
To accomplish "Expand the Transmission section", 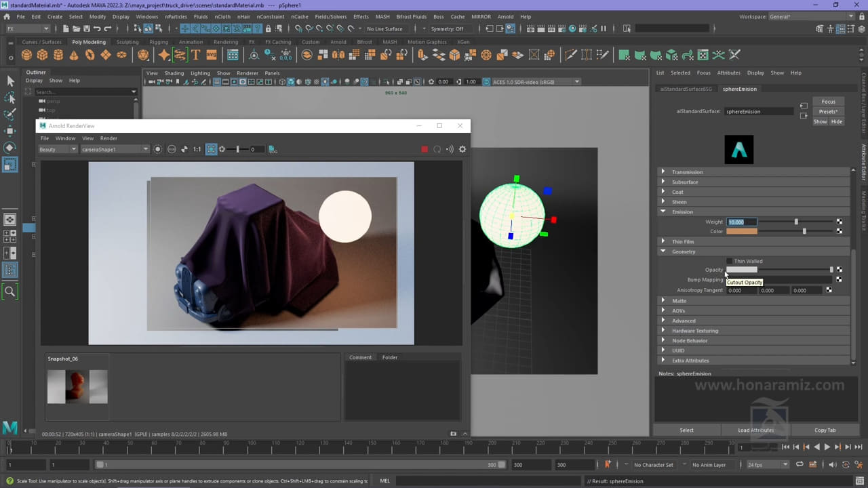I will (688, 172).
